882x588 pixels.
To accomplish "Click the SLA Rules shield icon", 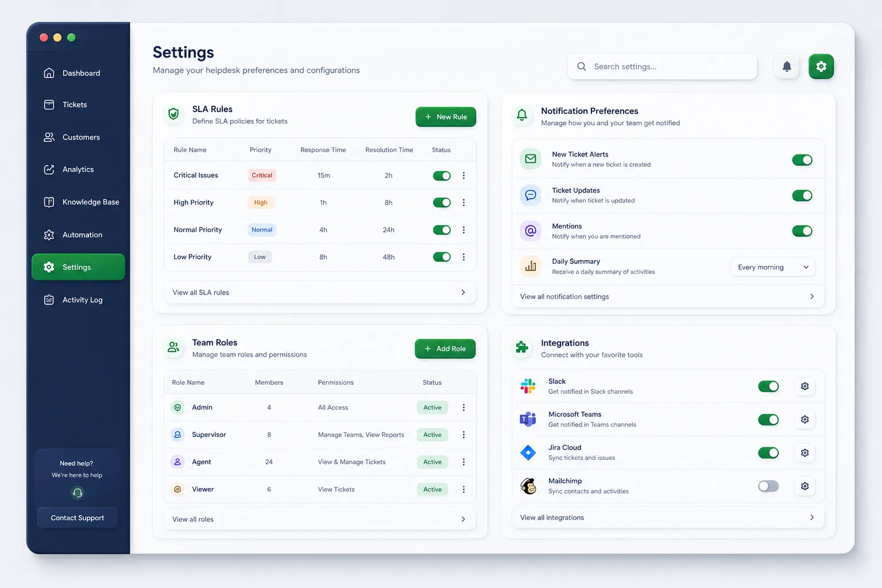I will (173, 114).
